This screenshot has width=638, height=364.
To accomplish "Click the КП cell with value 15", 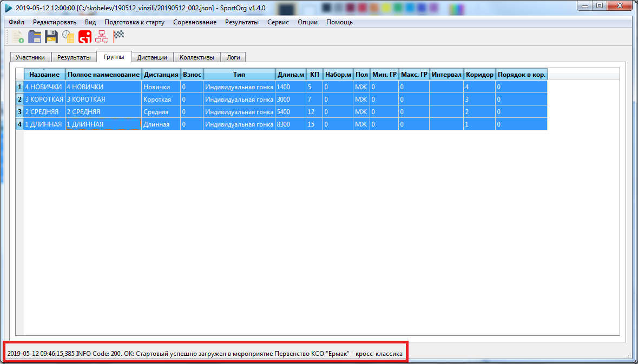I will [314, 124].
